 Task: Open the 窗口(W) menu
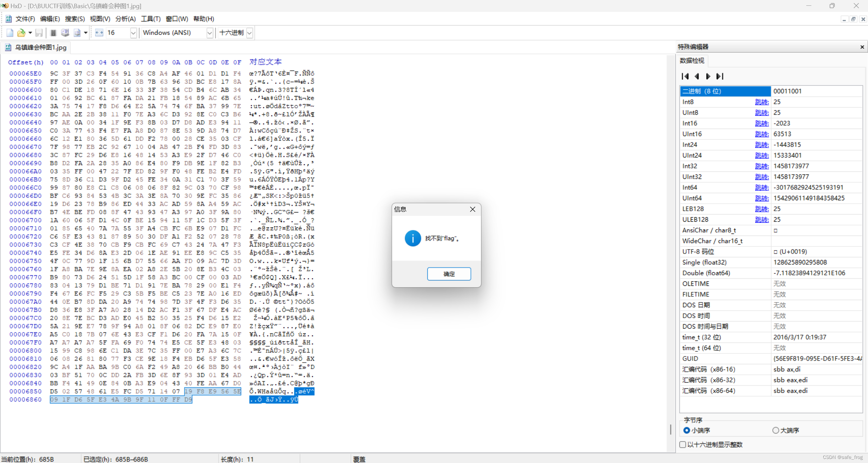coord(177,19)
